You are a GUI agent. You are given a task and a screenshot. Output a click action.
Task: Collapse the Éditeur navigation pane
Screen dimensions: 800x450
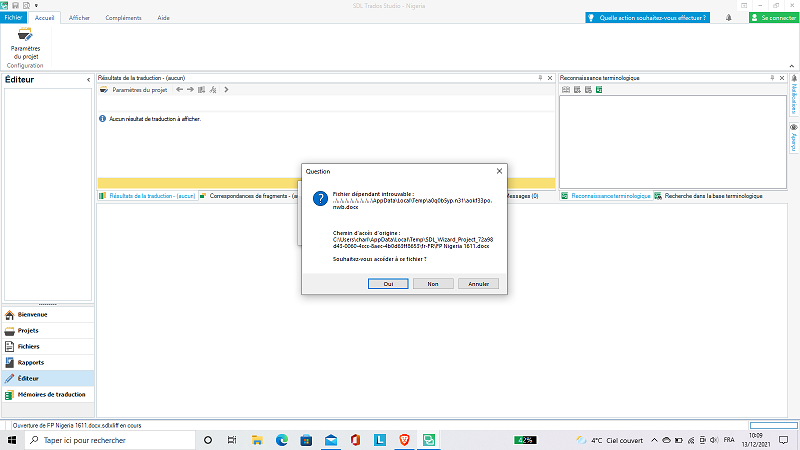point(88,80)
